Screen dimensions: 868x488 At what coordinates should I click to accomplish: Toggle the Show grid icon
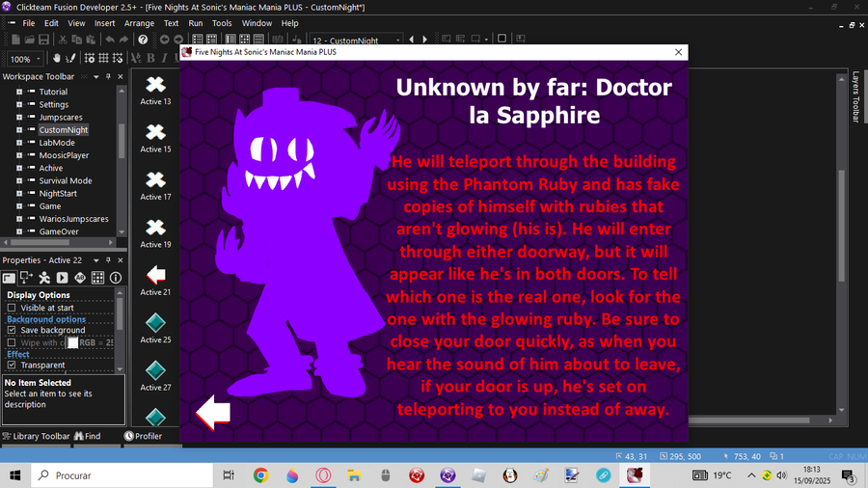click(103, 58)
